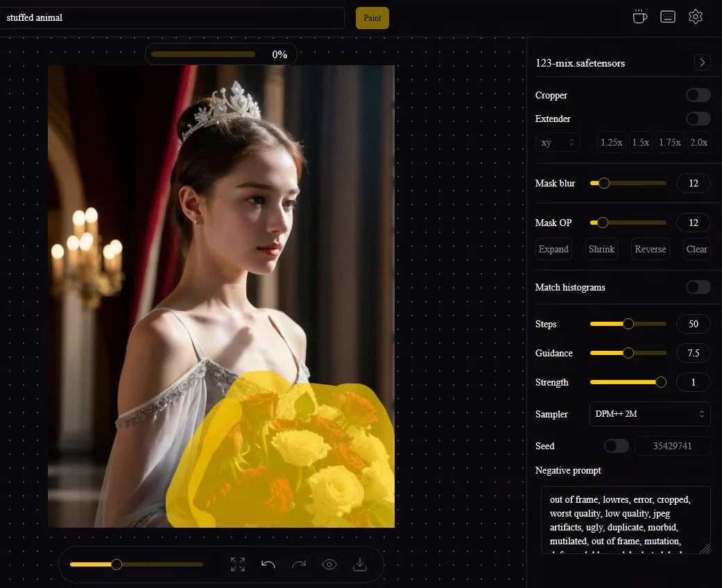Click the Mask blur value field
Image resolution: width=722 pixels, height=588 pixels.
[x=693, y=183]
